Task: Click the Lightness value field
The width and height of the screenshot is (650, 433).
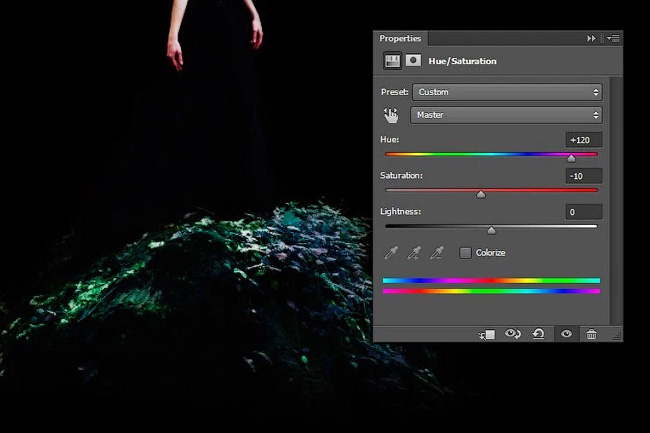Action: pos(584,212)
